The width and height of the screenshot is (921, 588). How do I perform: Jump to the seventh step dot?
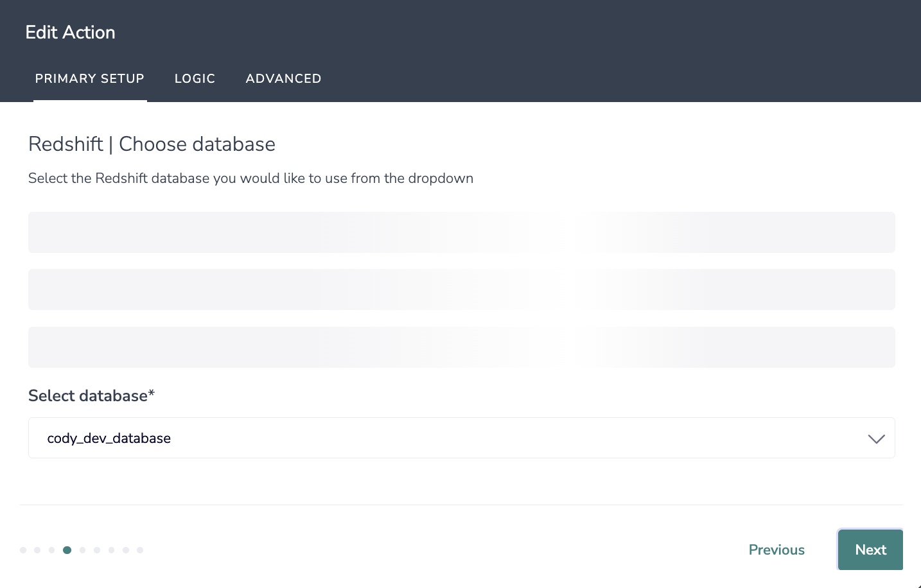[x=112, y=550]
